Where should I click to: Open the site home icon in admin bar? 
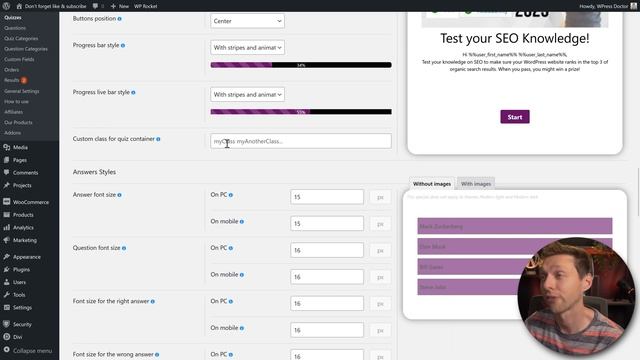[19, 6]
